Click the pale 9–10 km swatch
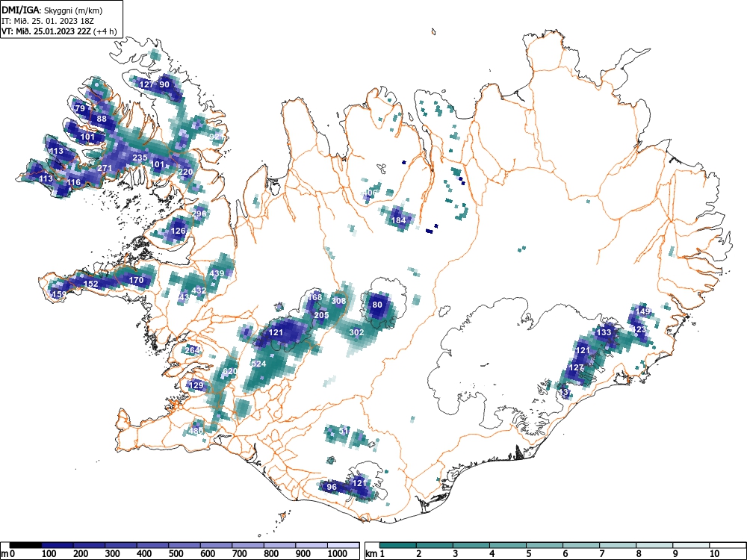This screenshot has height=560, width=747. coord(691,545)
